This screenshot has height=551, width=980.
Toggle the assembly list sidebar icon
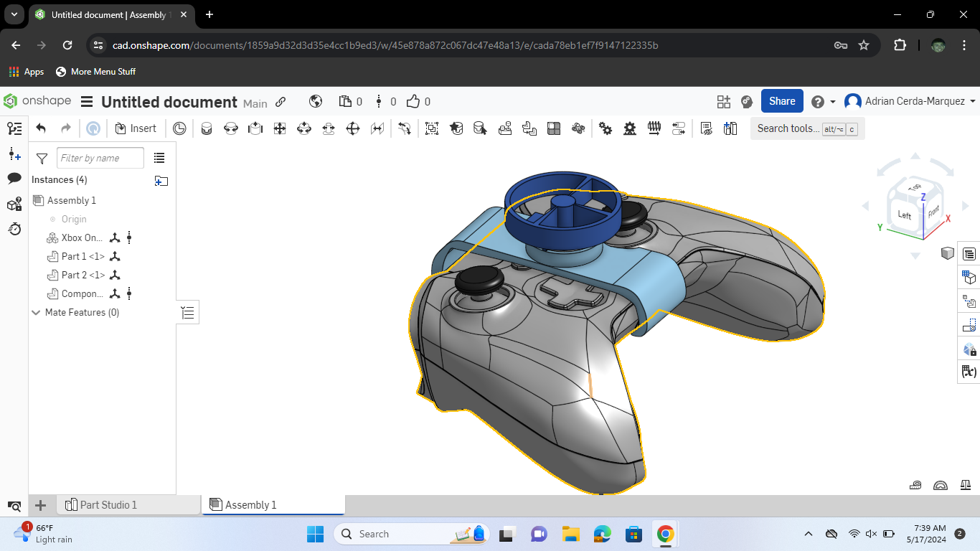14,128
